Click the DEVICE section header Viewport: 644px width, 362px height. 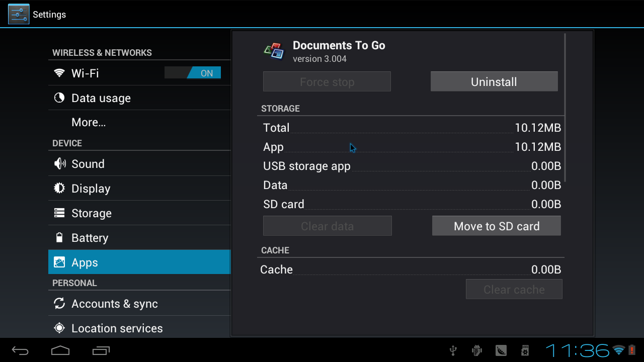tap(67, 143)
